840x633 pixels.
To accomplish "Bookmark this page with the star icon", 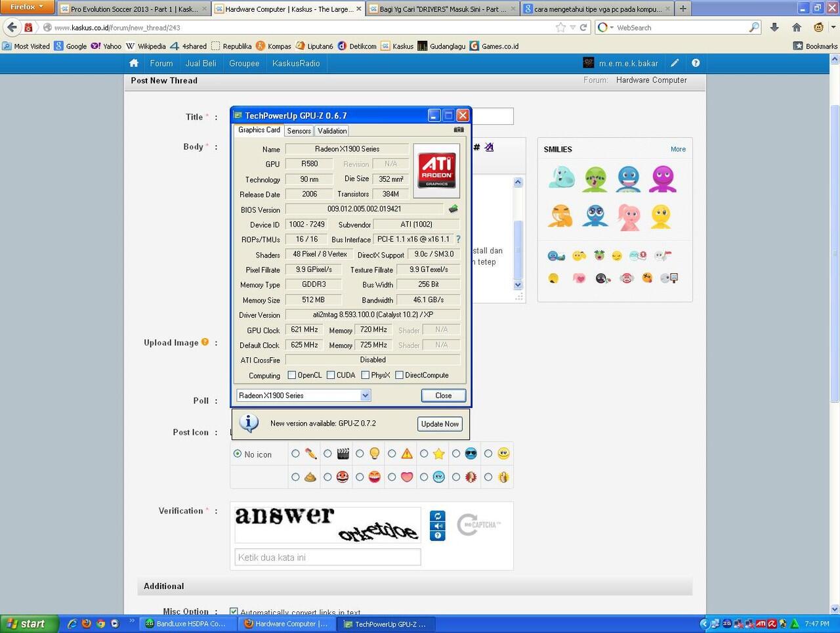I will [560, 28].
